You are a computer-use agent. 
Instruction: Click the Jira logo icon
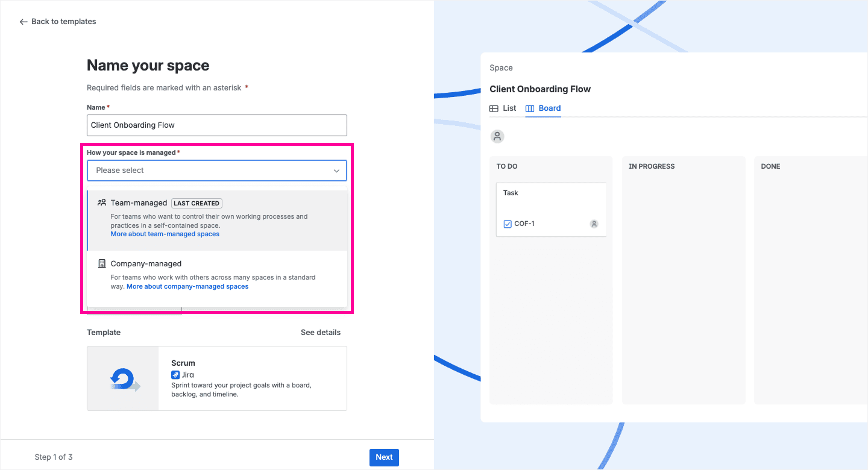(175, 375)
